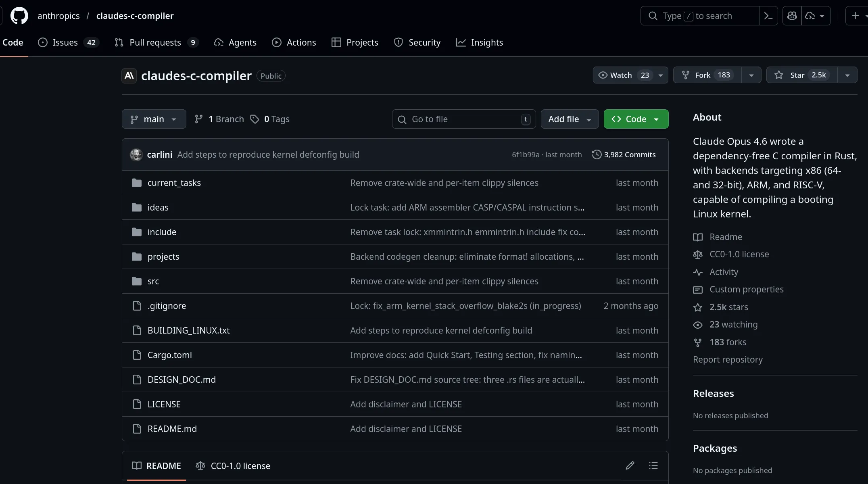
Task: Open the GitHub home logo
Action: pyautogui.click(x=19, y=16)
